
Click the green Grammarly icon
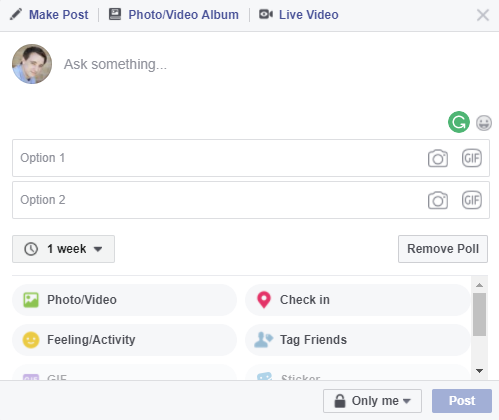(x=459, y=122)
